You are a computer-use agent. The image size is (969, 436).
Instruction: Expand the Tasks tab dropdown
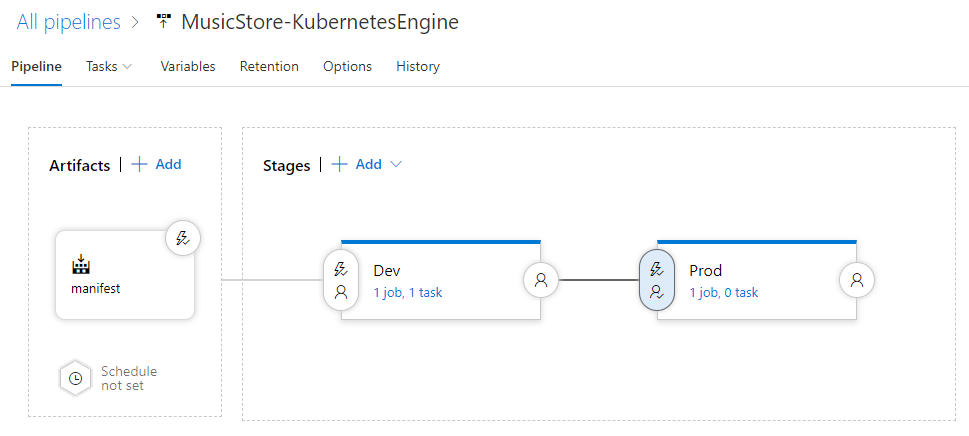click(127, 67)
